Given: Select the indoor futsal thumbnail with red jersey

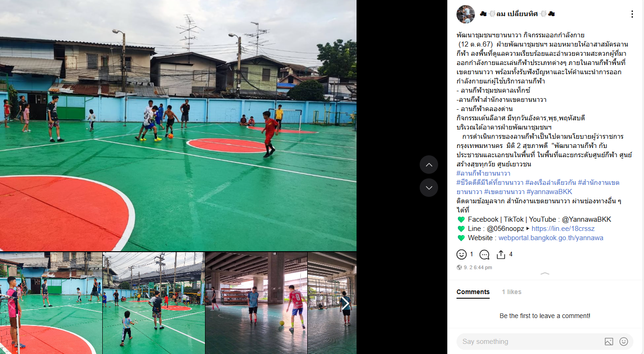Looking at the screenshot, I should tap(256, 303).
